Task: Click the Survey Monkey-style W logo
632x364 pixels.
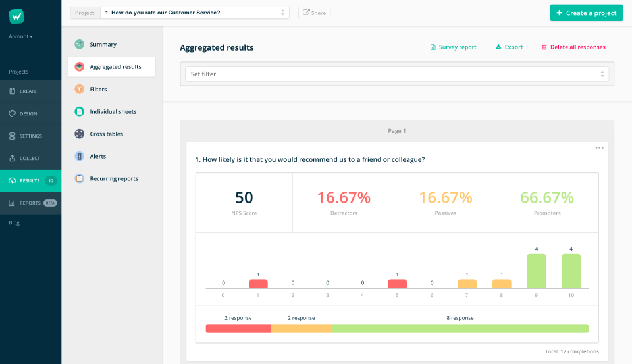Action: (16, 16)
